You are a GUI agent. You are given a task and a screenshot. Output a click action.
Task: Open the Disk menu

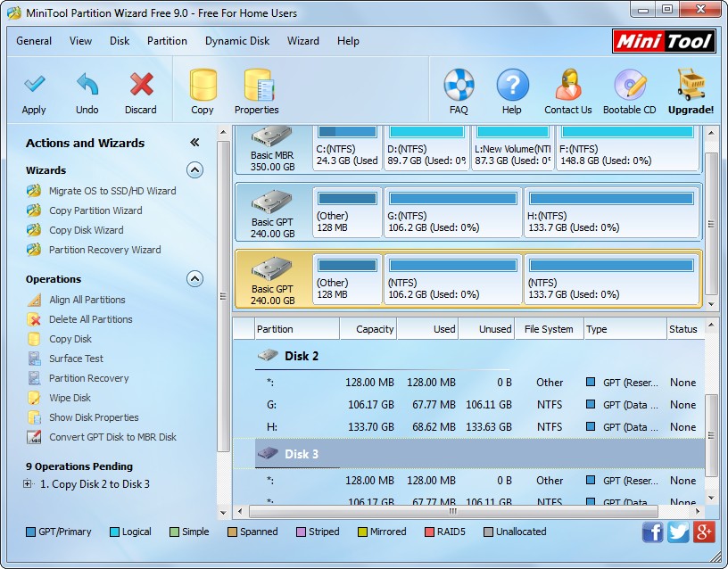pos(120,41)
